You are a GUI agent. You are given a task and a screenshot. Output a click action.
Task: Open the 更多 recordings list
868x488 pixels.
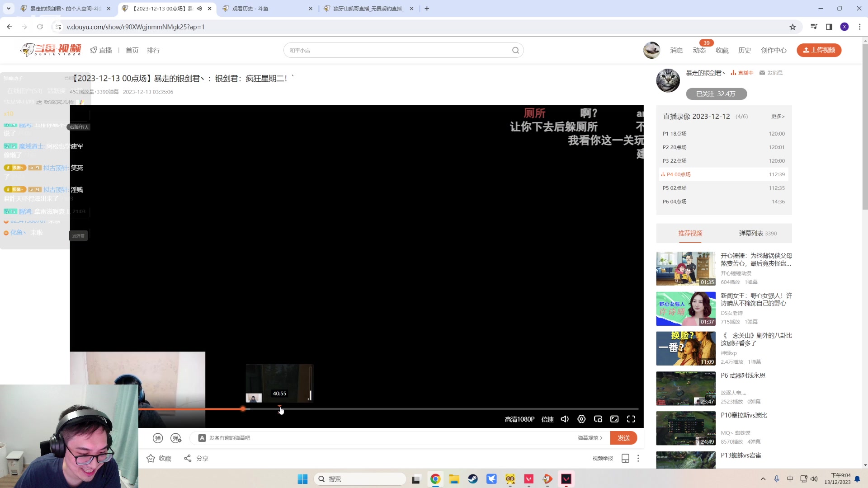tap(778, 116)
